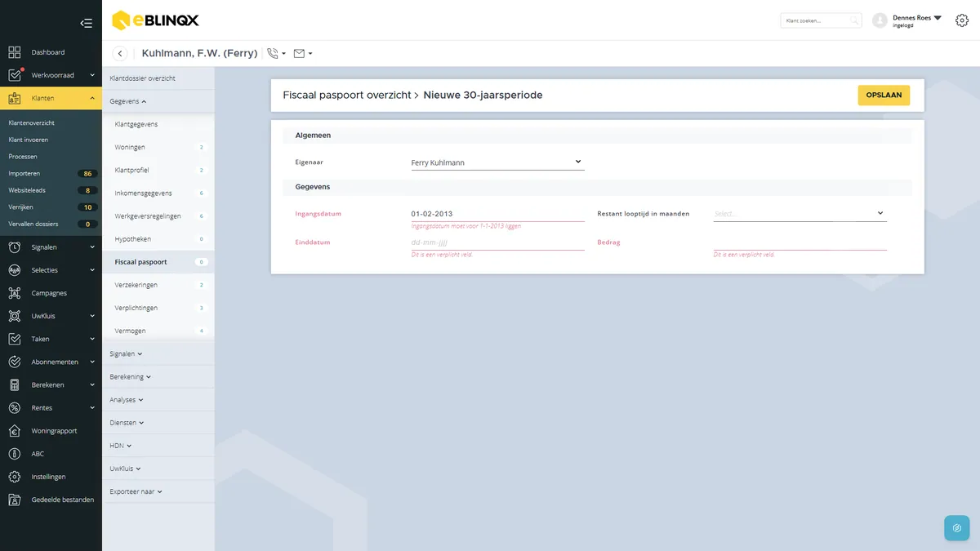The image size is (980, 551).
Task: Click the Signalen alarm clock icon
Action: 15,247
